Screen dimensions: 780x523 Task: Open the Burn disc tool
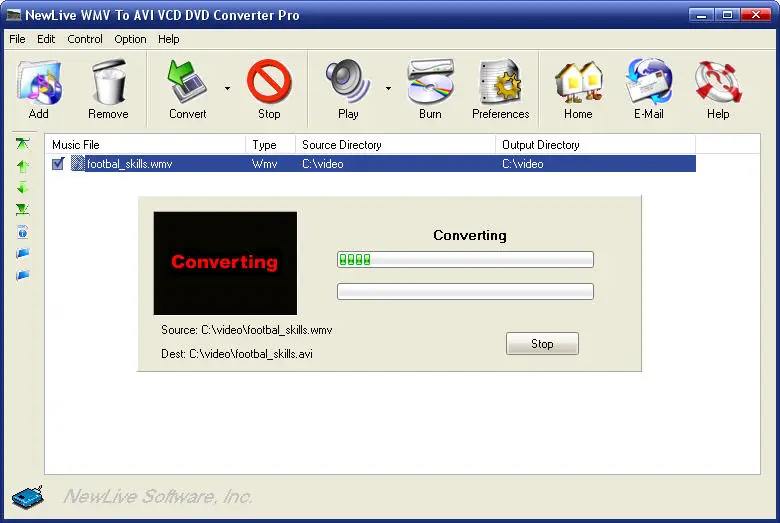(430, 81)
